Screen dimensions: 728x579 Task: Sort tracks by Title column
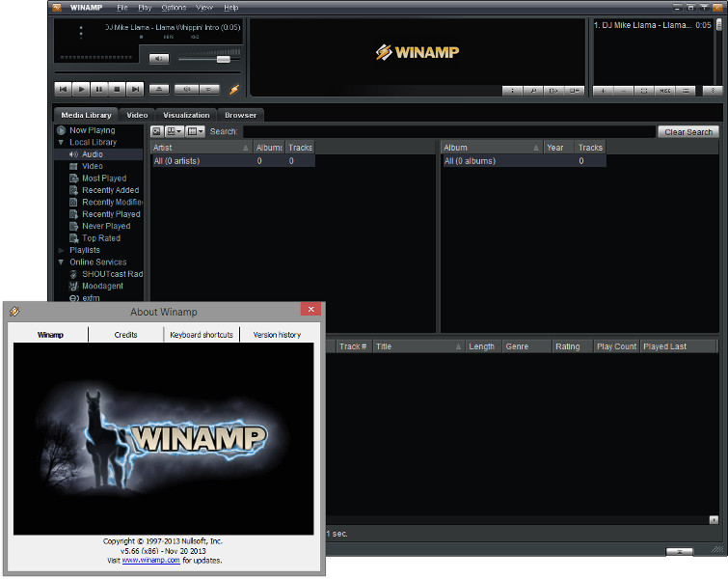click(418, 346)
